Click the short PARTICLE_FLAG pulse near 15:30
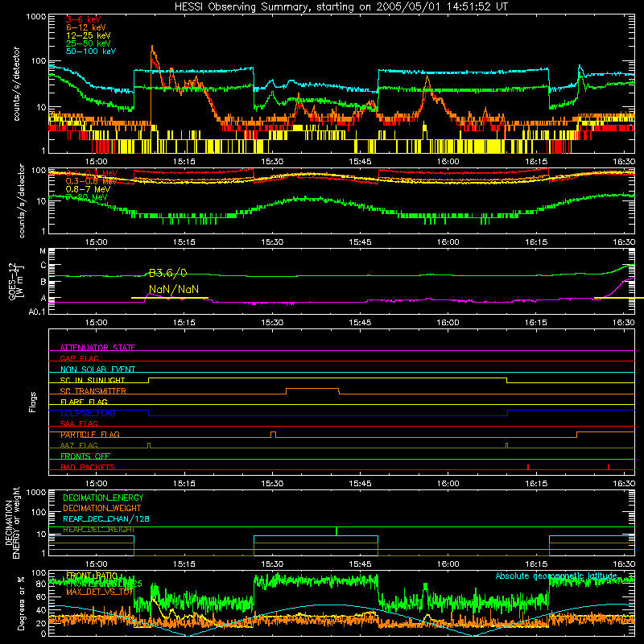The height and width of the screenshot is (644, 644). tap(273, 434)
